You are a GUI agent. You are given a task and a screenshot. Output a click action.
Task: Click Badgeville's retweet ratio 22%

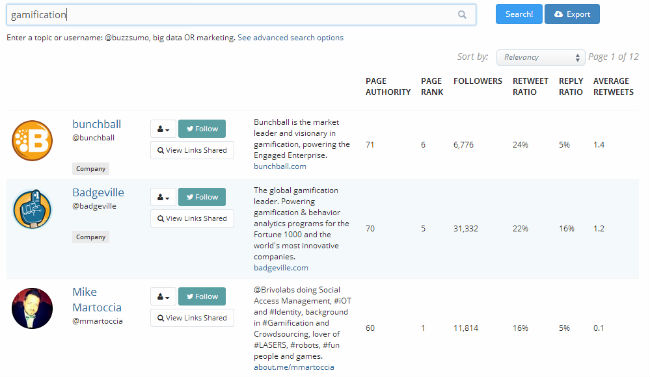(520, 229)
